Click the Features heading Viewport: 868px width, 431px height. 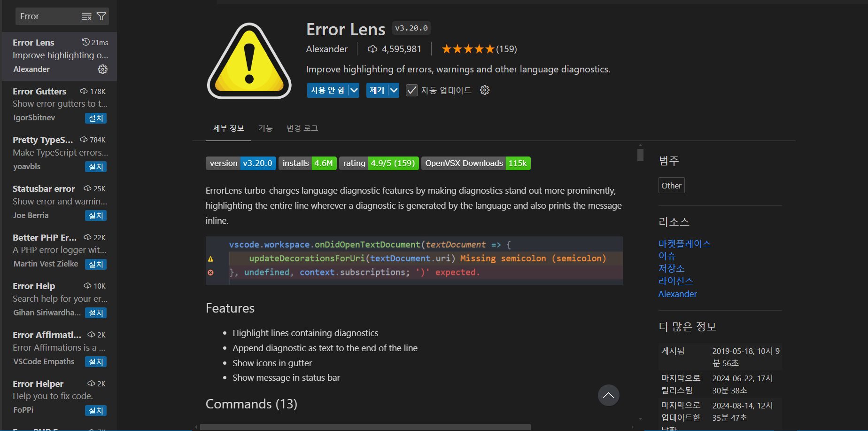pyautogui.click(x=230, y=308)
